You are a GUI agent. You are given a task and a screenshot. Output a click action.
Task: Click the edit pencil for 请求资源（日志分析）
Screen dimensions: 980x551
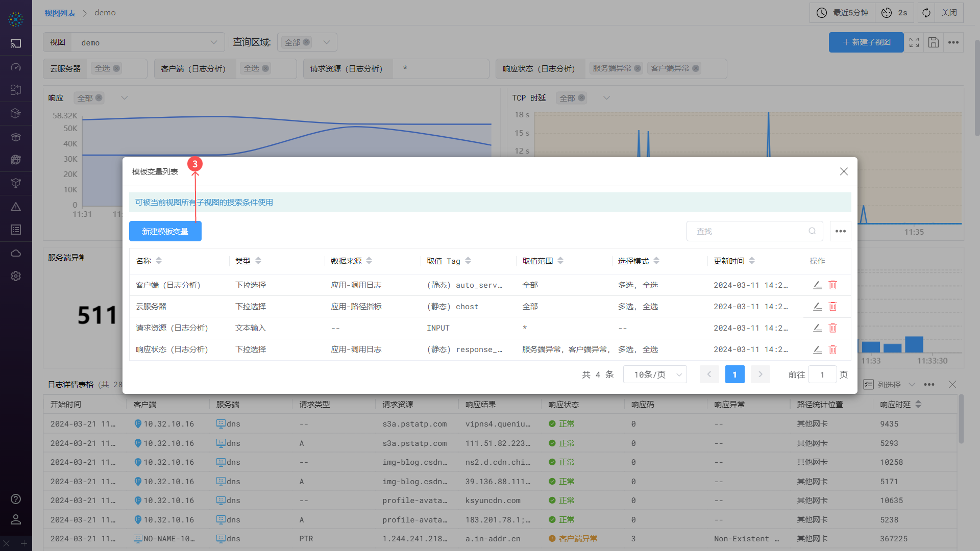[817, 328]
